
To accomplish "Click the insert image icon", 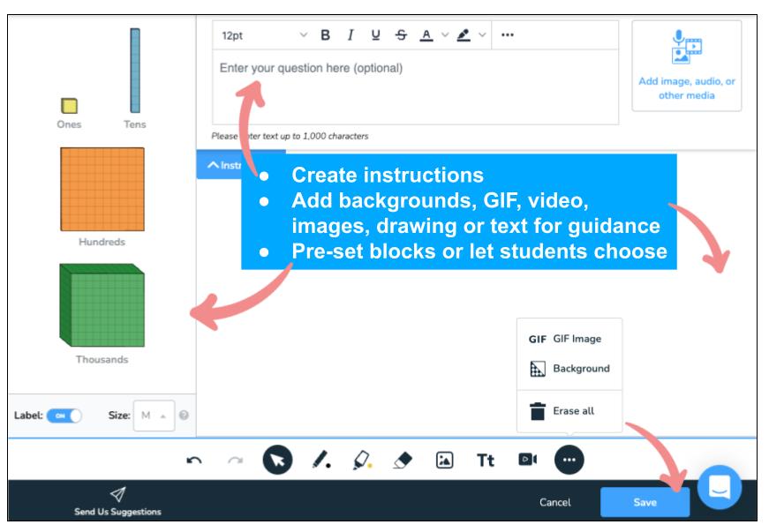I will (445, 460).
